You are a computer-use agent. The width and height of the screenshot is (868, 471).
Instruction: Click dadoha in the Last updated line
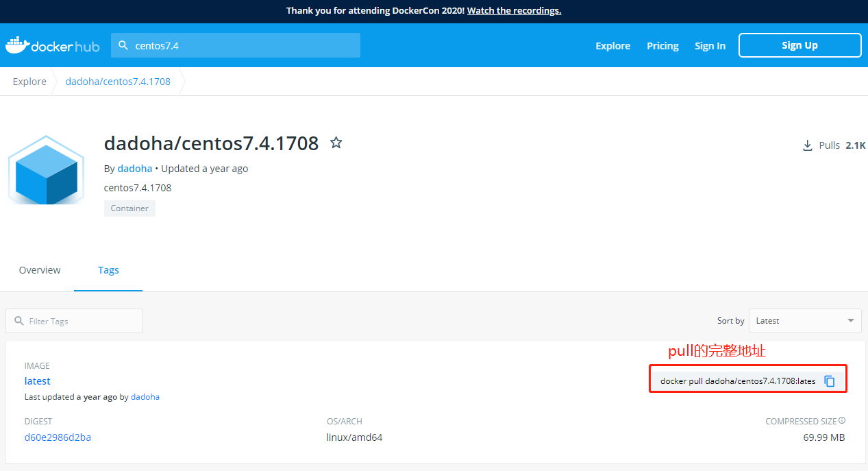[145, 397]
